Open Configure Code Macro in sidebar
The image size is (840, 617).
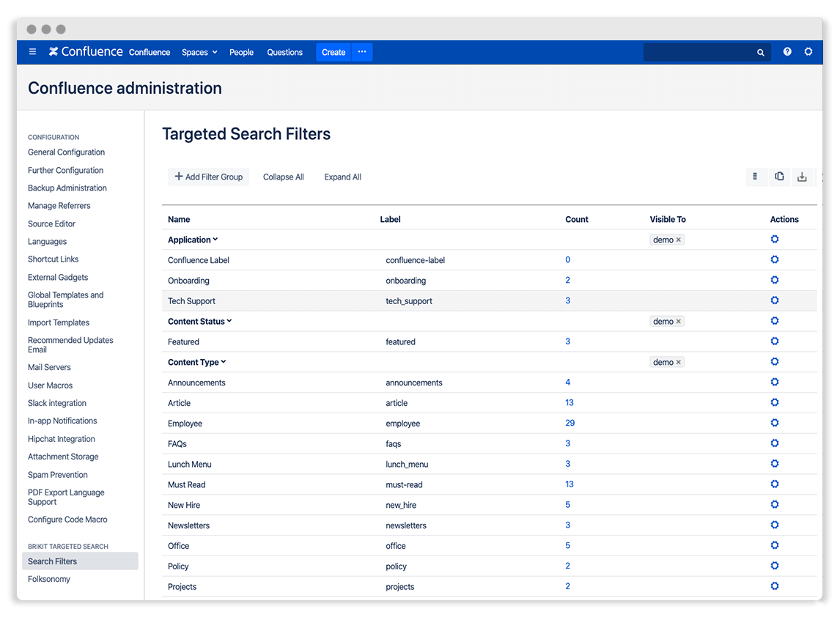click(x=67, y=520)
